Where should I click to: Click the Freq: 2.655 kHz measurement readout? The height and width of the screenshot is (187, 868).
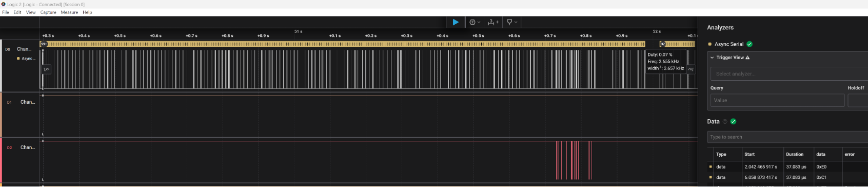tap(663, 62)
